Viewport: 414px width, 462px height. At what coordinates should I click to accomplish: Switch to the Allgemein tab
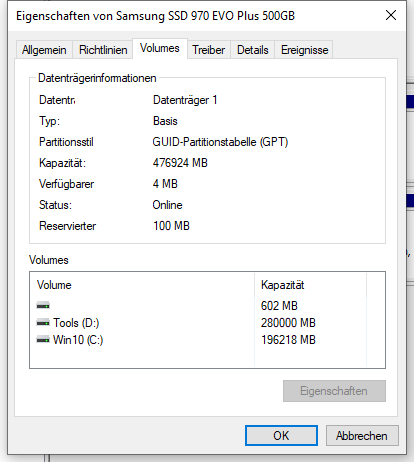pyautogui.click(x=44, y=50)
